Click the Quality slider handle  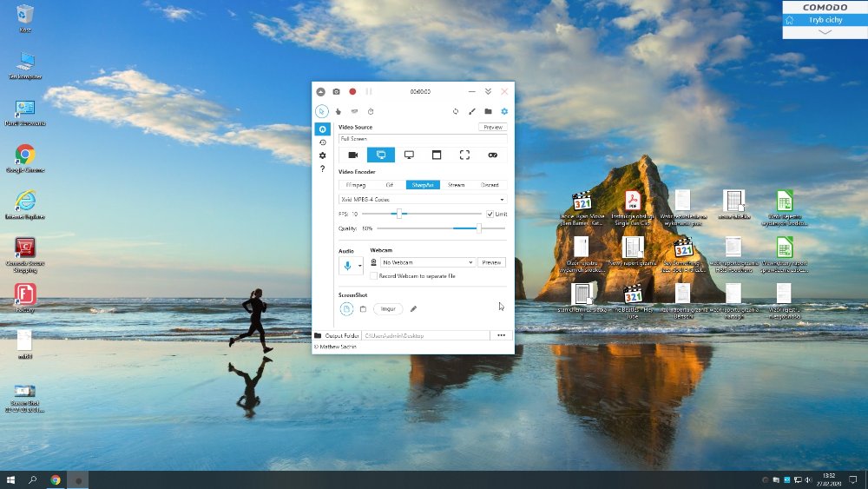pos(478,228)
